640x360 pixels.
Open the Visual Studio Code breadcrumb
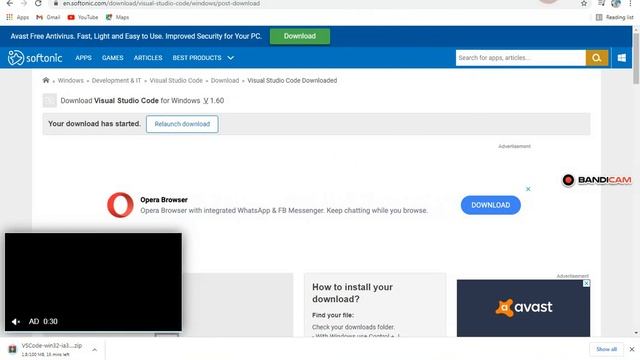click(x=176, y=80)
